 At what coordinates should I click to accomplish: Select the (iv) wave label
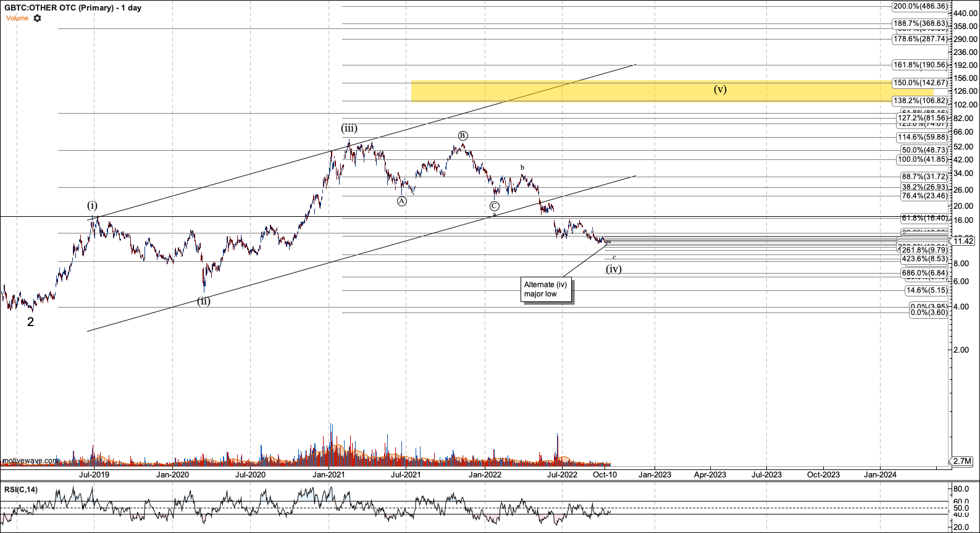(x=613, y=269)
